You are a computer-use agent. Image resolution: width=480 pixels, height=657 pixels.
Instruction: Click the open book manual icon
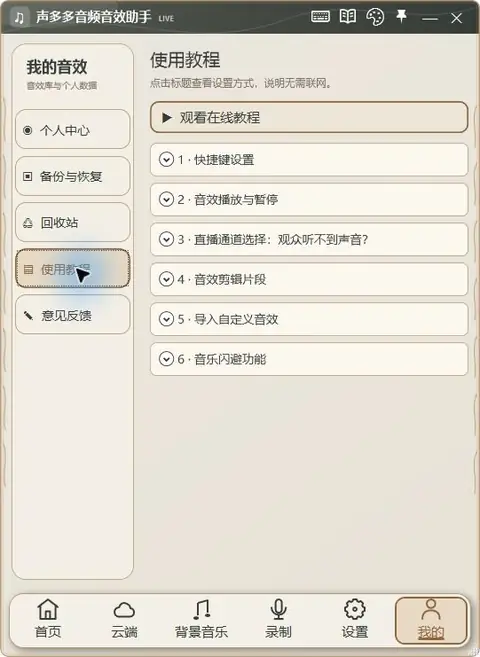tap(348, 17)
